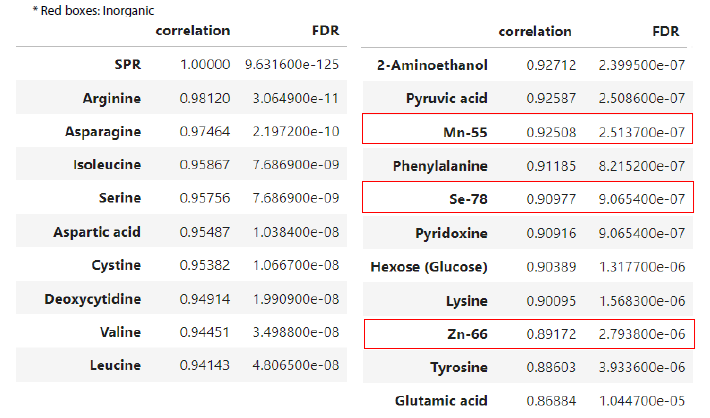Click the Zn-66 row label
This screenshot has width=710, height=418.
[x=465, y=333]
